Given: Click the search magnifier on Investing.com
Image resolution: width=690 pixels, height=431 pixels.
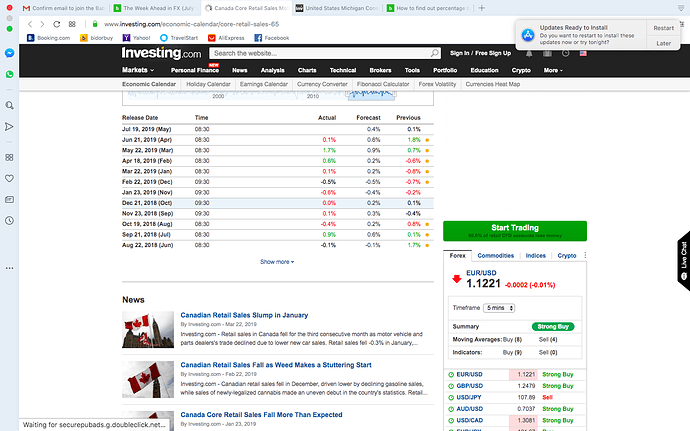Looking at the screenshot, I should pos(434,53).
